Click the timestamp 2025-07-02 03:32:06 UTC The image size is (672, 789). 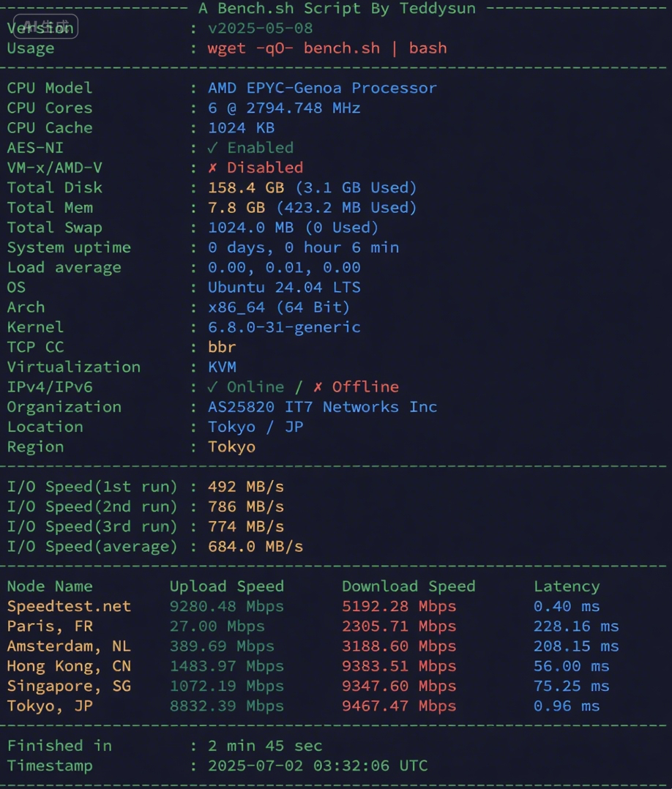[x=318, y=766]
